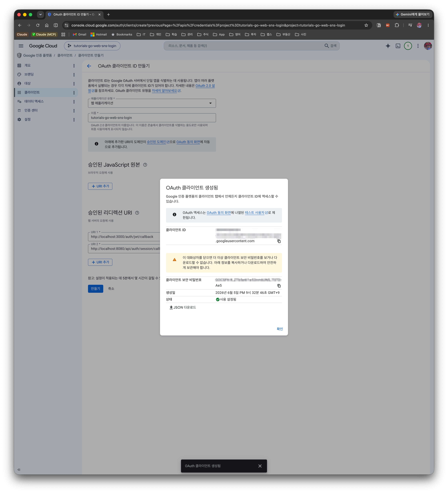Add URI under 승인된 JavaScript 원본
Image resolution: width=448 pixels, height=493 pixels.
(x=100, y=186)
